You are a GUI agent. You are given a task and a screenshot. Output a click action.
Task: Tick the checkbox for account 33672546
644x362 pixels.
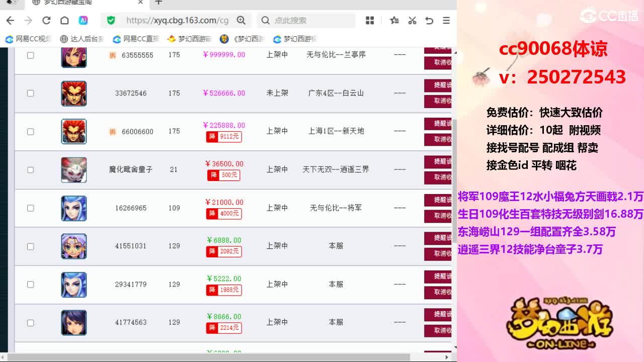point(31,93)
